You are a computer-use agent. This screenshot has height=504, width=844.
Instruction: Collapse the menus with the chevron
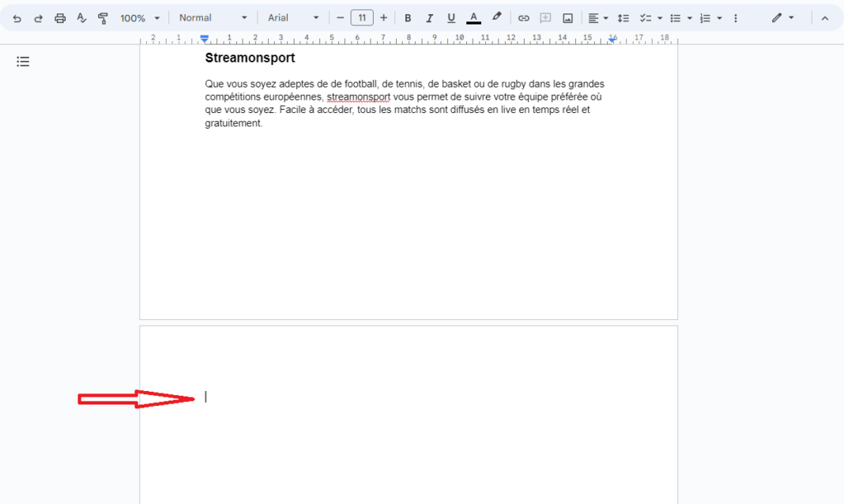point(825,17)
